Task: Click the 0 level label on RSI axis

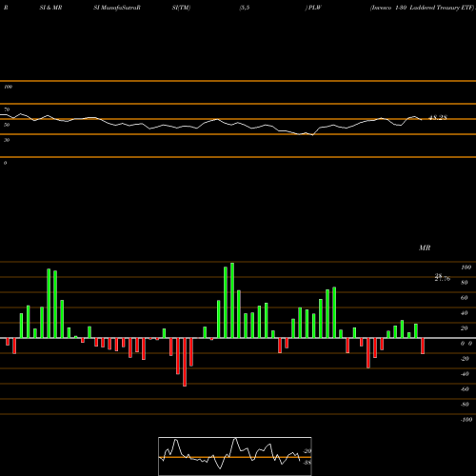Action: coord(5,163)
